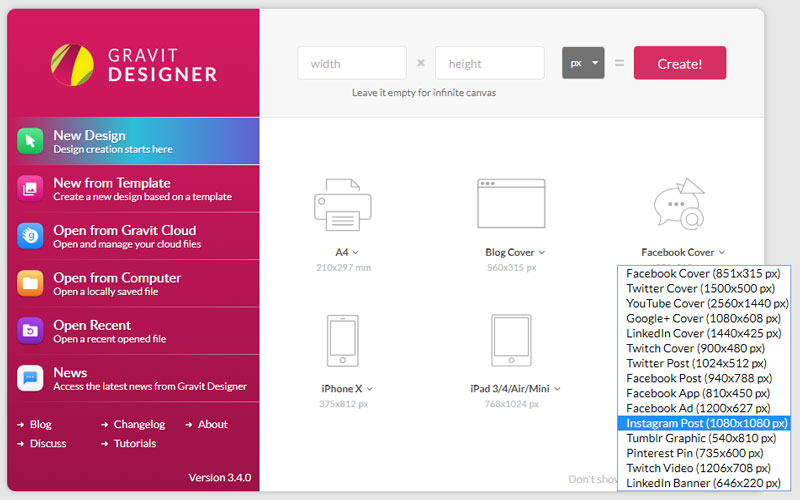Open the Changelog link
The width and height of the screenshot is (800, 500).
tap(139, 424)
